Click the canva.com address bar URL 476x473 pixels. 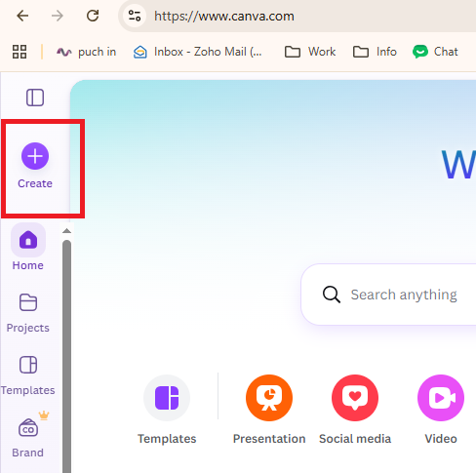[224, 17]
